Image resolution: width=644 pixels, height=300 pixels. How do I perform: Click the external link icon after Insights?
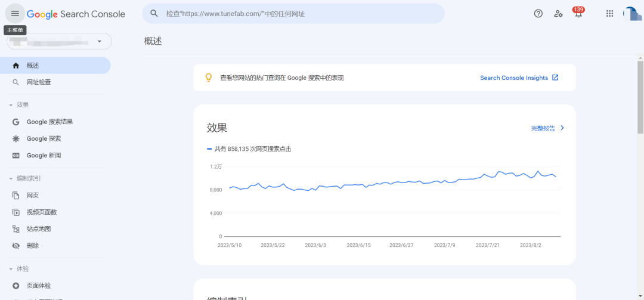point(555,78)
